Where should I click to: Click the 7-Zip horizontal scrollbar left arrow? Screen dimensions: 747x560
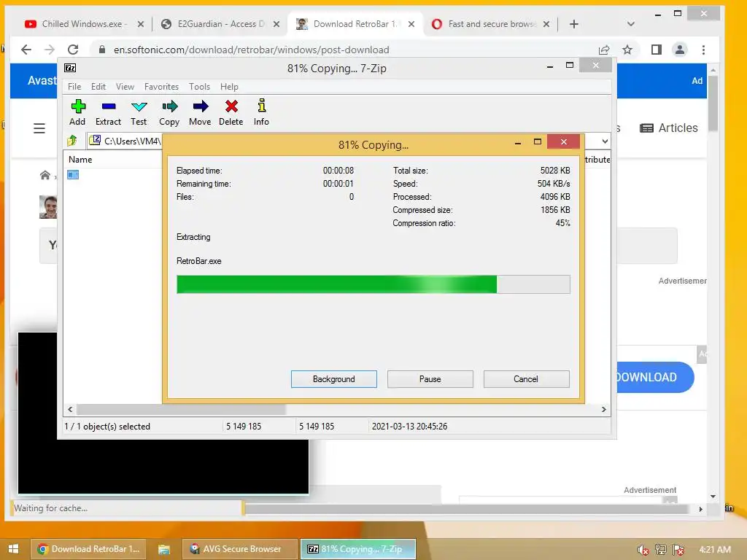(x=71, y=410)
